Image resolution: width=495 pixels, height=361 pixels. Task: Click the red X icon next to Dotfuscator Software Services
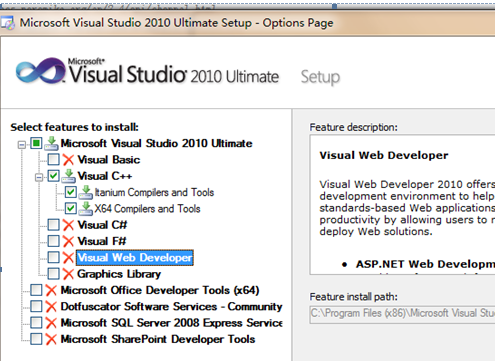[x=51, y=307]
